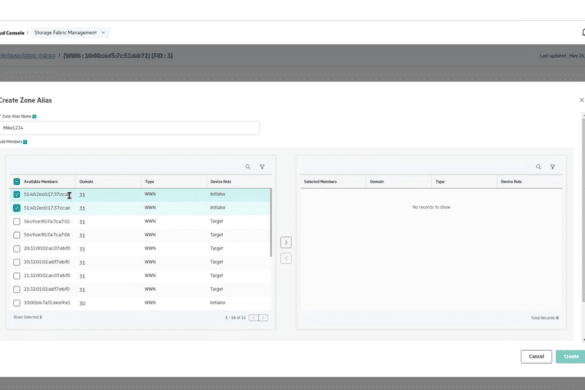Check the row starting 20:32:01:02
Screen dimensions: 585x390
(x=16, y=262)
